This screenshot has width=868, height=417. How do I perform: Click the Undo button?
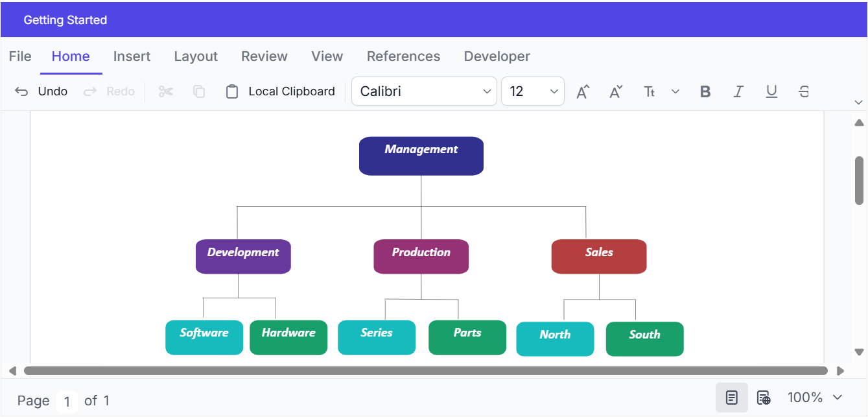pos(41,91)
